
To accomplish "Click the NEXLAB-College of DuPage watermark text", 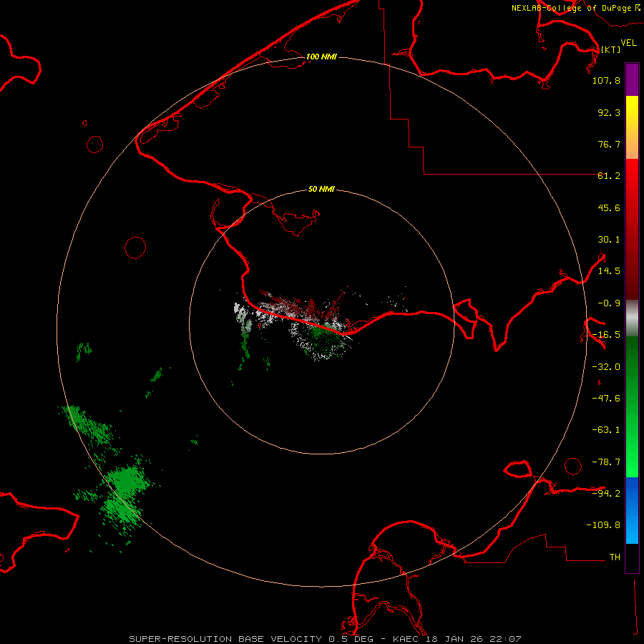I will [575, 8].
